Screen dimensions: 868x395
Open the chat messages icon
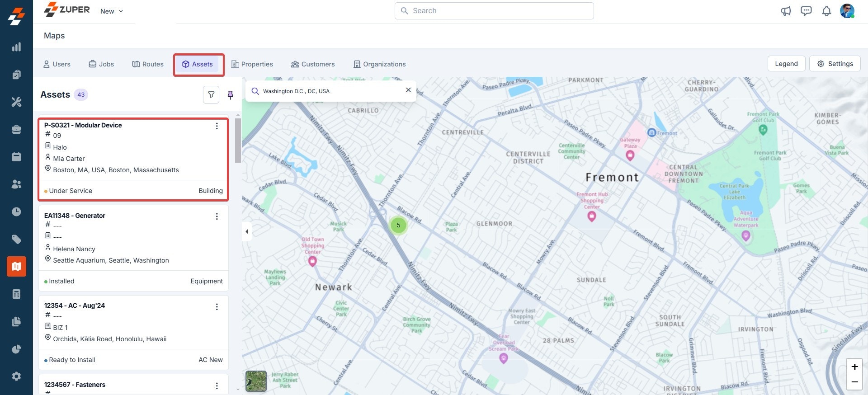pos(806,11)
